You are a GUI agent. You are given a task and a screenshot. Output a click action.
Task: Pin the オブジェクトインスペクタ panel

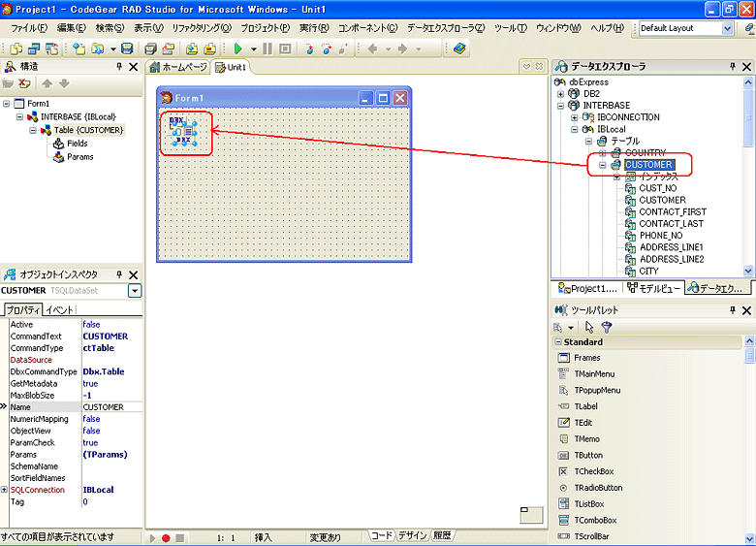(x=119, y=274)
